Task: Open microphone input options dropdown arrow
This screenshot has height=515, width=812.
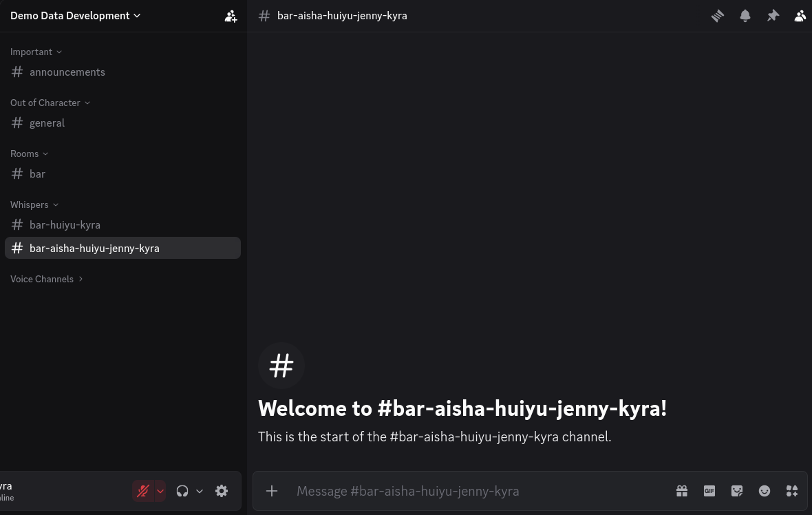Action: (x=160, y=491)
